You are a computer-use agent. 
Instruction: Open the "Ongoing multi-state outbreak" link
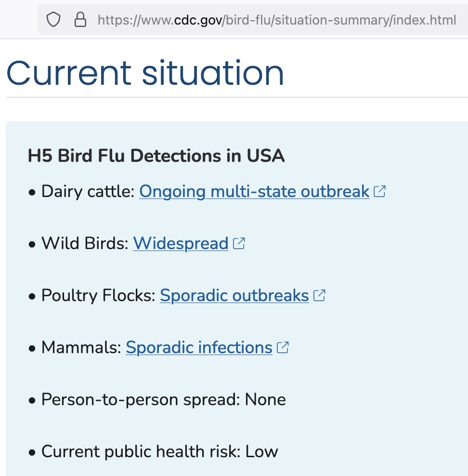pos(254,192)
